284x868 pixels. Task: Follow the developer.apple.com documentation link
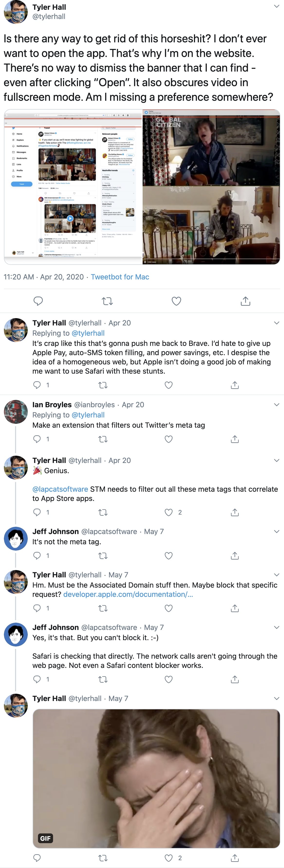point(128,594)
